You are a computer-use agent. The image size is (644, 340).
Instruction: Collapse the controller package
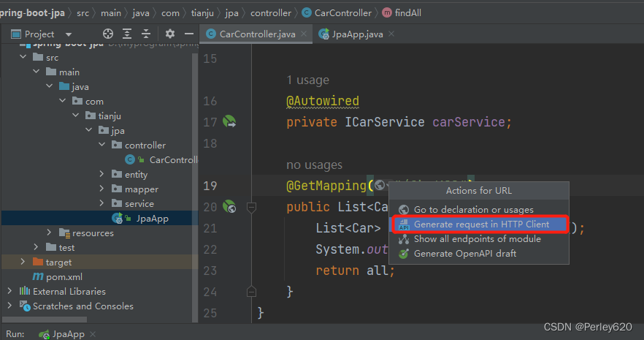click(x=102, y=145)
